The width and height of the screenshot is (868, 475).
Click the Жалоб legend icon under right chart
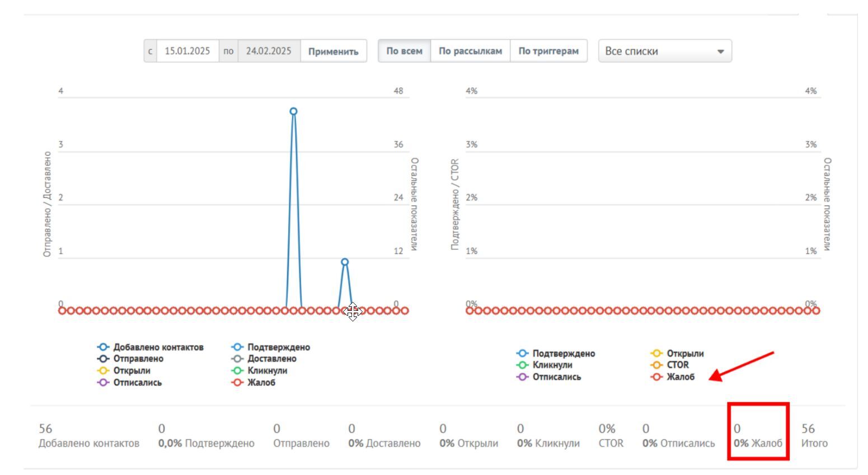point(656,377)
